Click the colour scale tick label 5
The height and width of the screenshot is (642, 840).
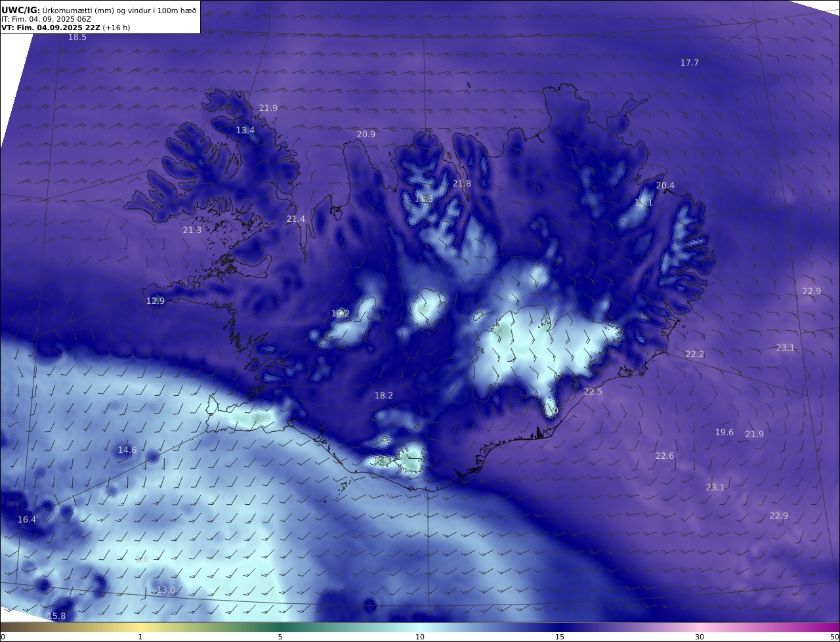pyautogui.click(x=280, y=637)
